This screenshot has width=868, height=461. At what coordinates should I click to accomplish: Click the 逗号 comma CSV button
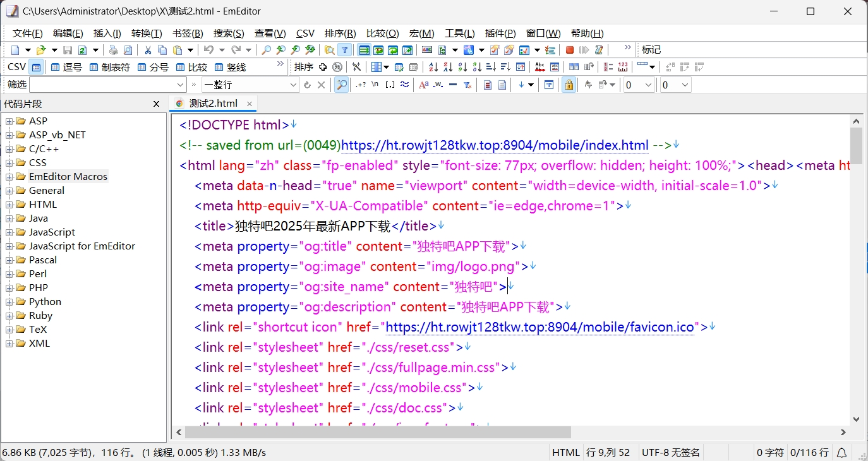pyautogui.click(x=66, y=67)
